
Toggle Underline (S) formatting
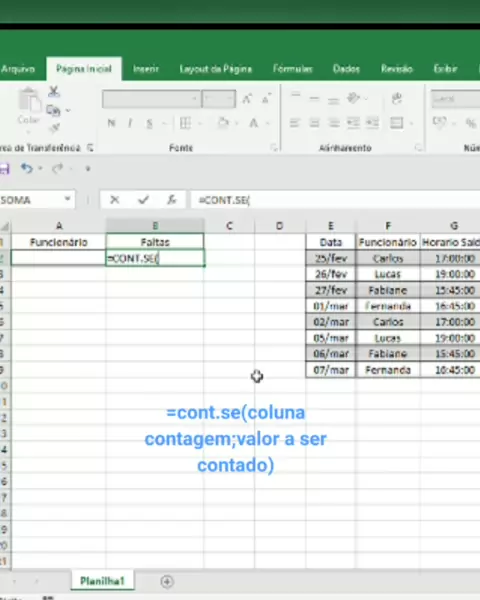pyautogui.click(x=149, y=123)
